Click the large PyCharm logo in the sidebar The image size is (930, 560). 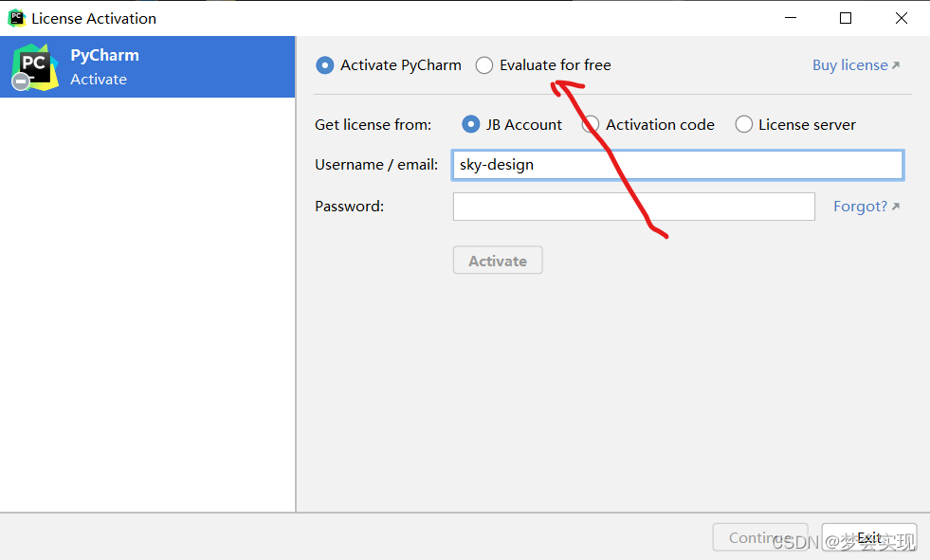pos(34,65)
